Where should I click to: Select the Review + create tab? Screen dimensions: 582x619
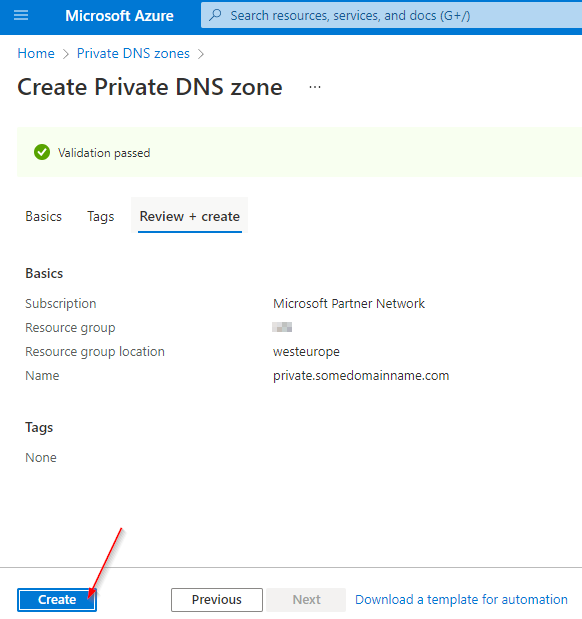pyautogui.click(x=190, y=216)
